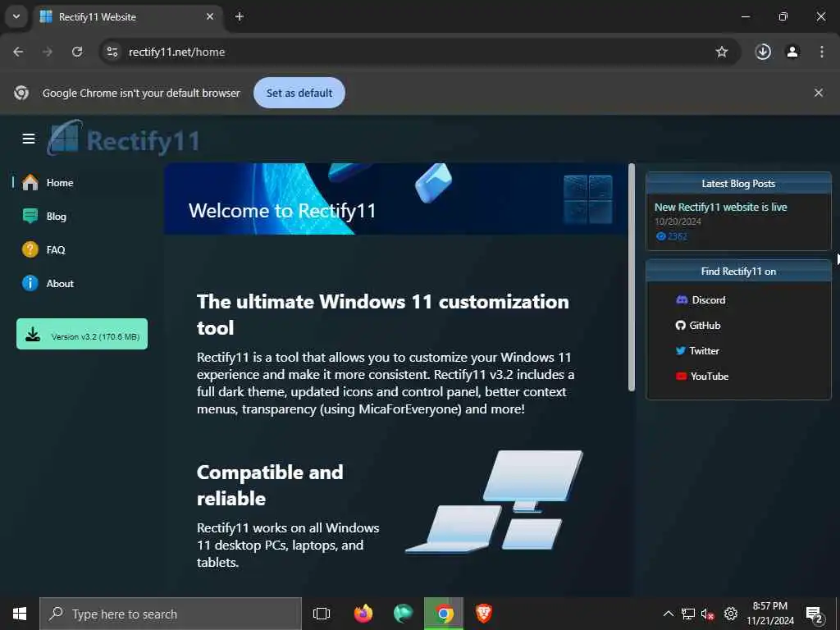This screenshot has width=840, height=630.
Task: View site information icon in address bar
Action: [112, 52]
